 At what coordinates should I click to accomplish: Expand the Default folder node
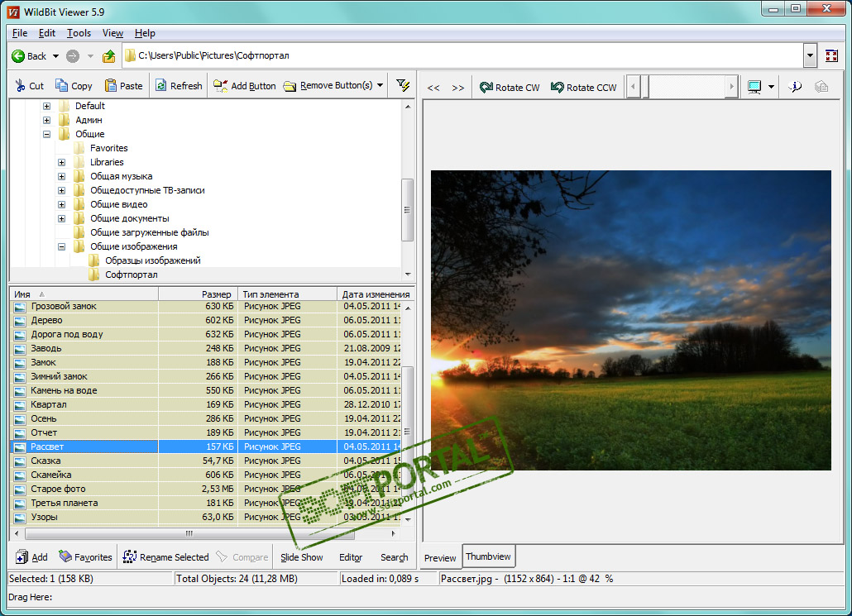click(46, 106)
